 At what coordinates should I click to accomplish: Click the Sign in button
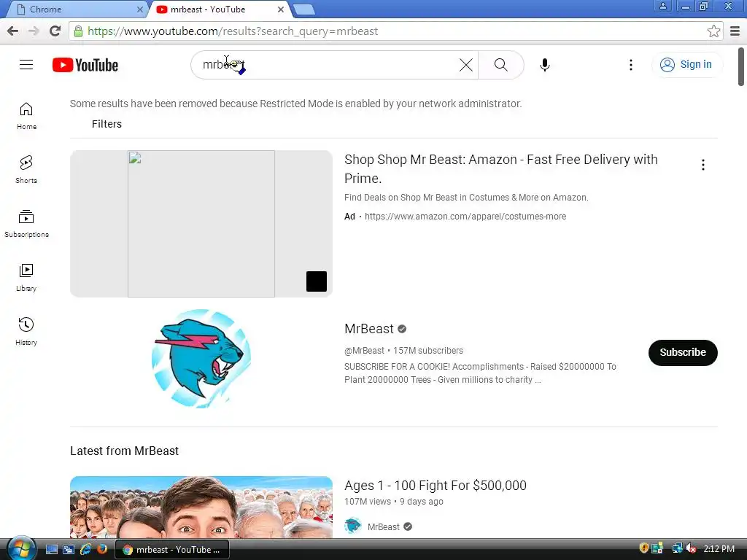coord(686,65)
